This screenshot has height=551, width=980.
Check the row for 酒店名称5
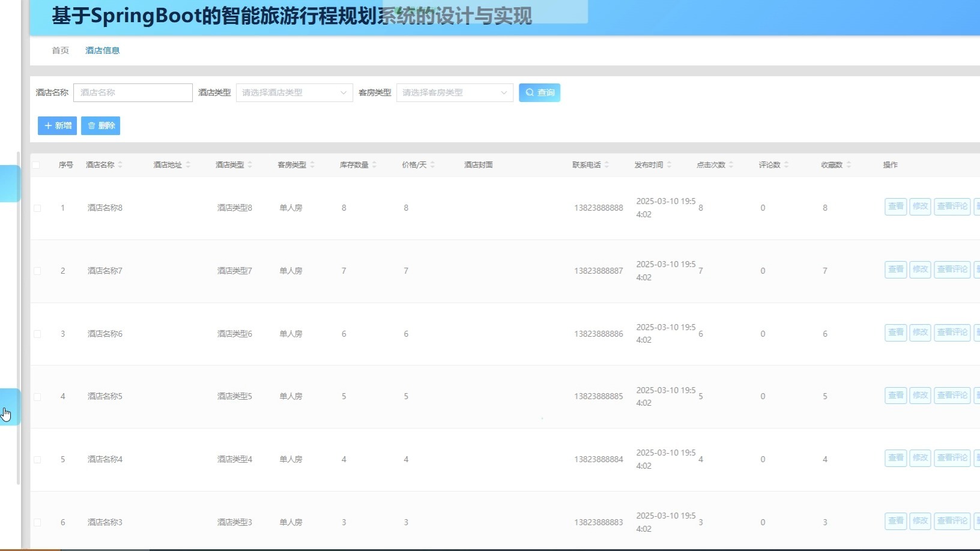[37, 397]
